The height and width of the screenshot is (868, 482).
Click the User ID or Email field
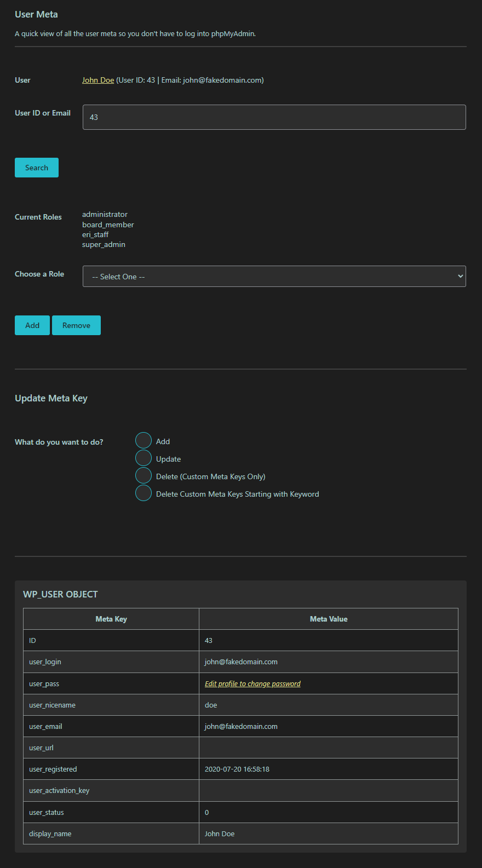(x=274, y=117)
